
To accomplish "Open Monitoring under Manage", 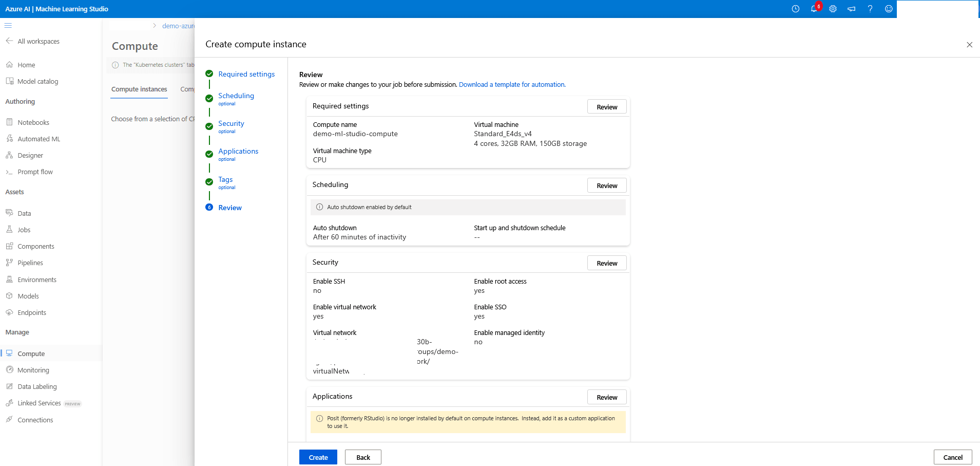I will [x=33, y=370].
